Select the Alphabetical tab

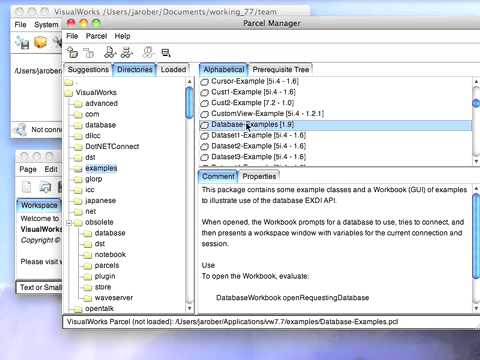pyautogui.click(x=224, y=70)
